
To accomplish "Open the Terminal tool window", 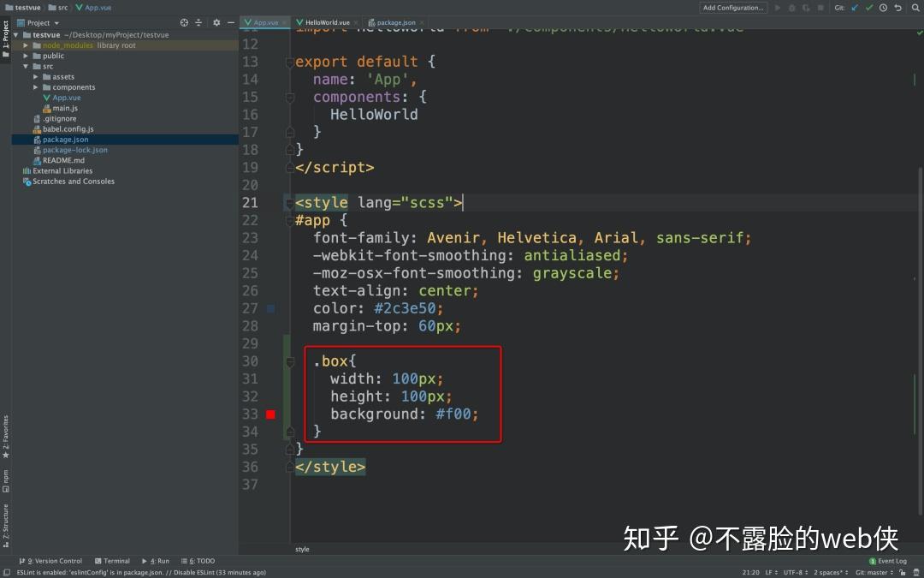I will click(x=112, y=561).
